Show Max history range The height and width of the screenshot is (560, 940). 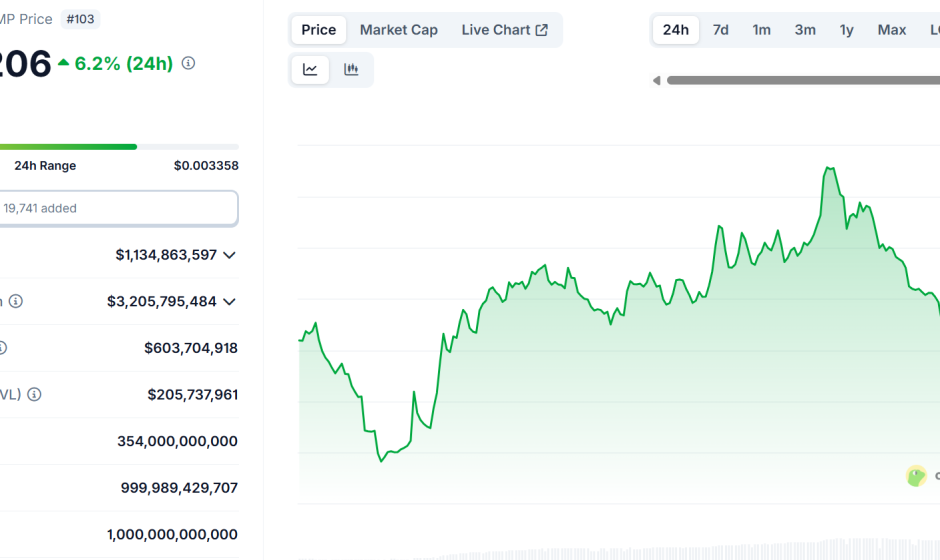point(891,30)
